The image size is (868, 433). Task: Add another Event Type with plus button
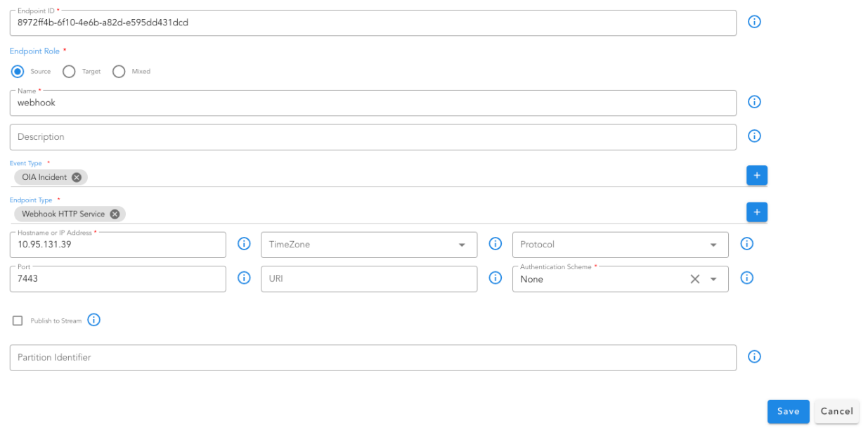[x=756, y=176]
